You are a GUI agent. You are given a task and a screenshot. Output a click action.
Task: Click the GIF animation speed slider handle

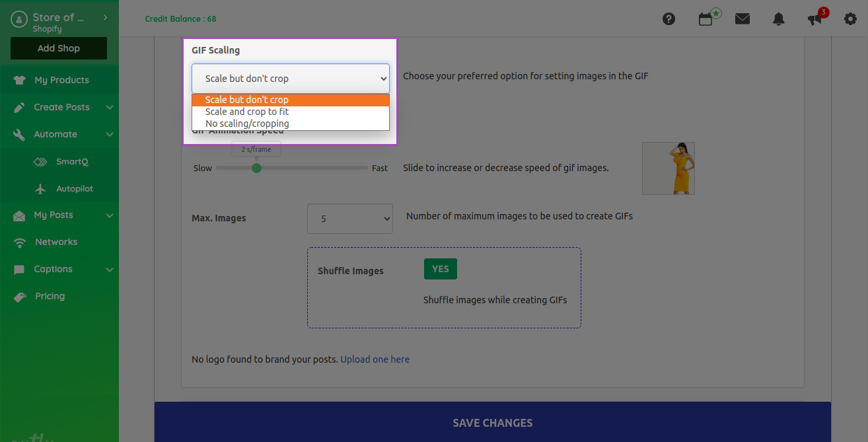pos(256,168)
